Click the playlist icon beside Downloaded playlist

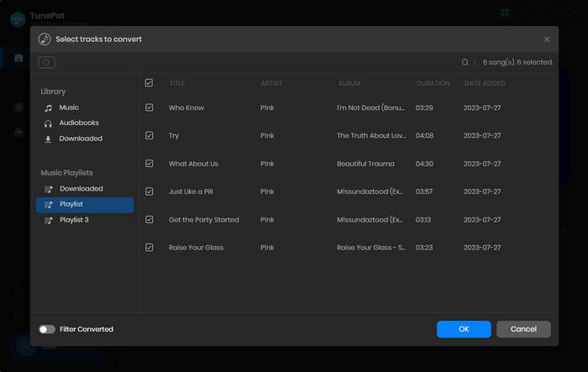(x=49, y=189)
